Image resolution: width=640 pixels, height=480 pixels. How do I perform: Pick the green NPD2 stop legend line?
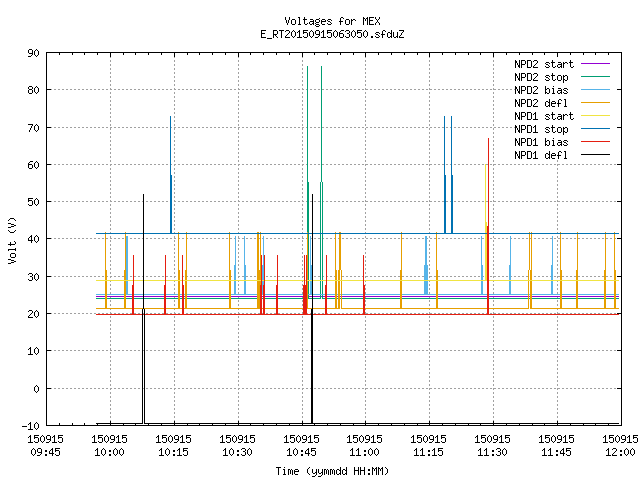595,77
